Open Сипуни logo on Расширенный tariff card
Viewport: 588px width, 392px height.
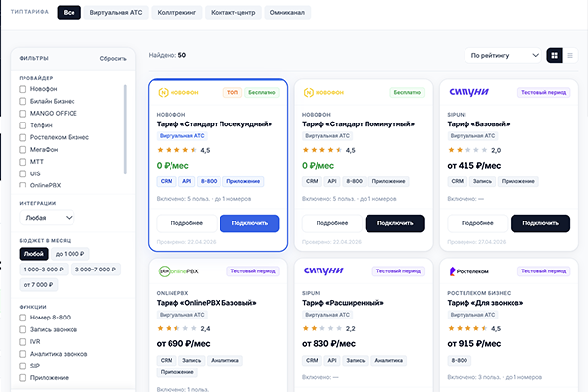tap(323, 270)
